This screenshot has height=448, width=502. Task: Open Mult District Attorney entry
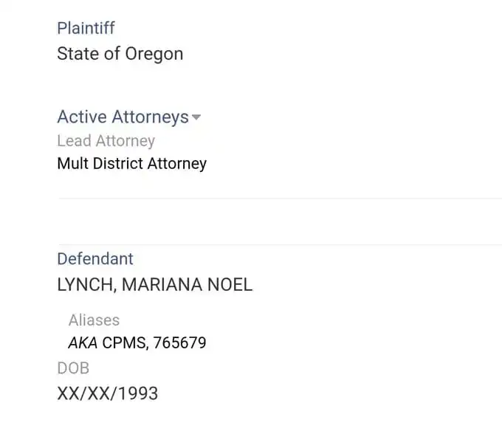tap(131, 164)
